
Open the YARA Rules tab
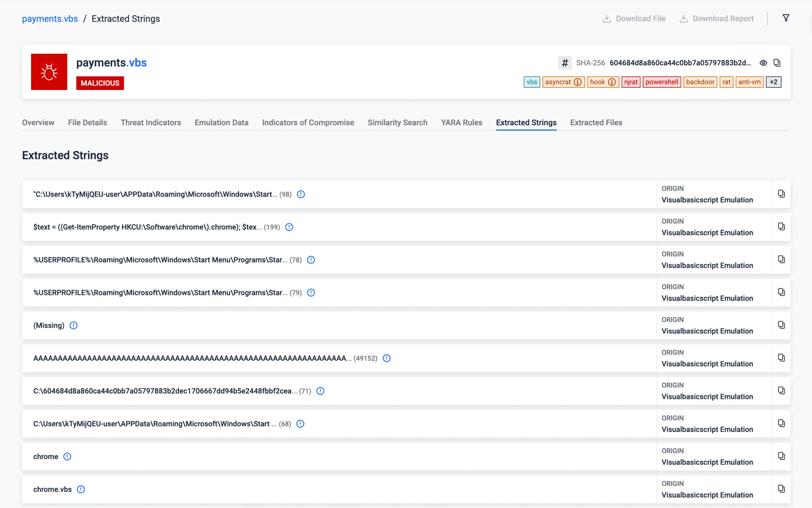pos(461,122)
